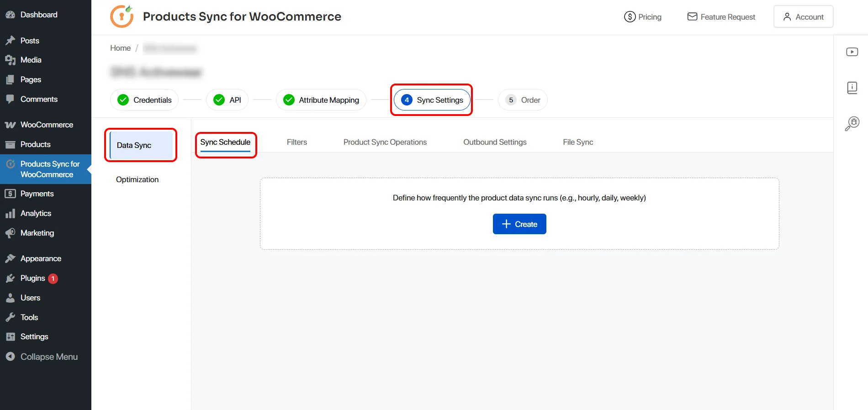Open the Account button
The width and height of the screenshot is (868, 410).
click(803, 17)
